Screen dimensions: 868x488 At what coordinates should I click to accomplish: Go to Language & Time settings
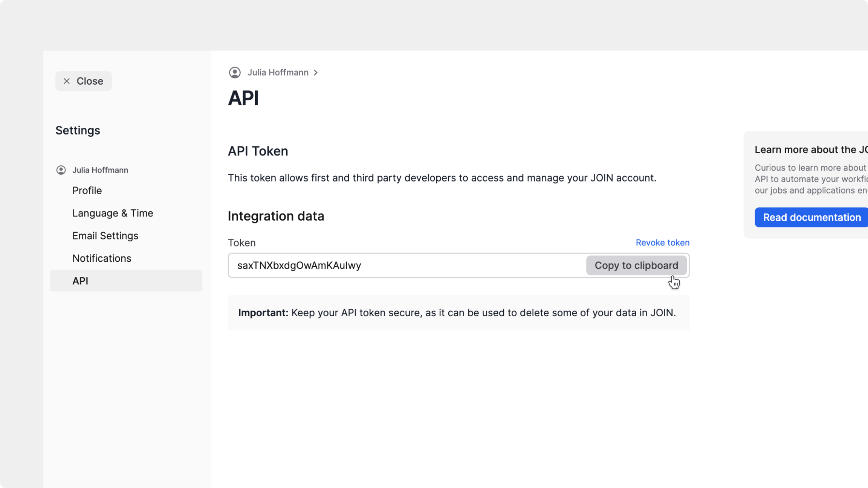coord(113,213)
